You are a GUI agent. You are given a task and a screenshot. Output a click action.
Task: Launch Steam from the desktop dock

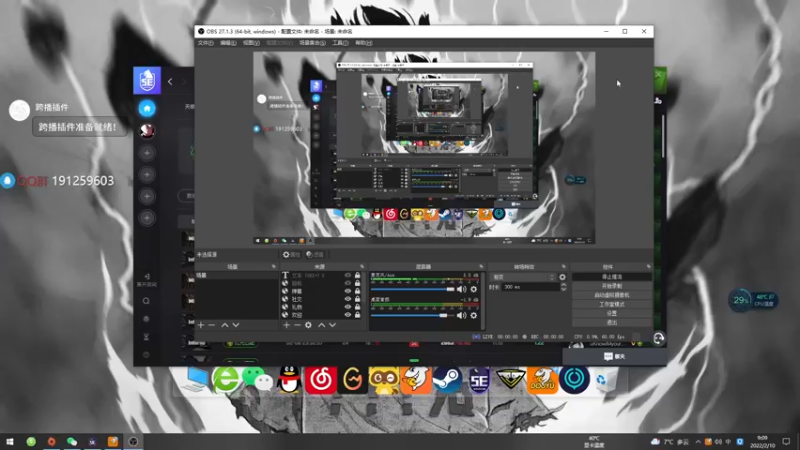[x=447, y=380]
